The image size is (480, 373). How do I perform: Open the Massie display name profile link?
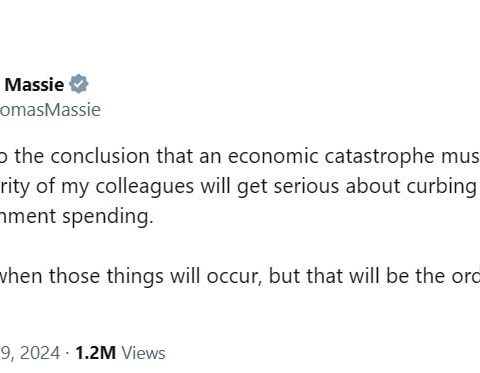pos(34,84)
